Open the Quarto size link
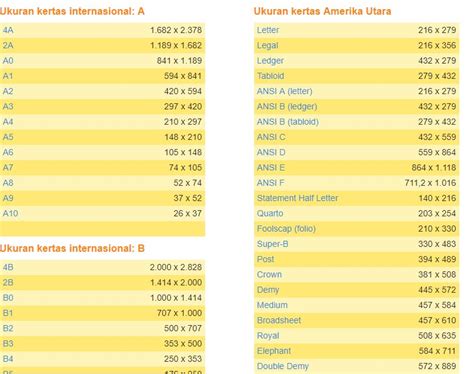 pyautogui.click(x=270, y=214)
